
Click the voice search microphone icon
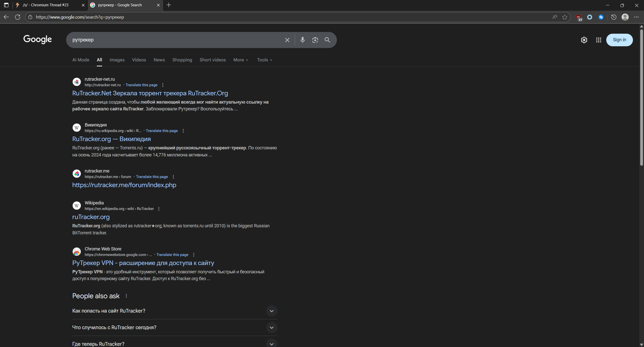302,40
